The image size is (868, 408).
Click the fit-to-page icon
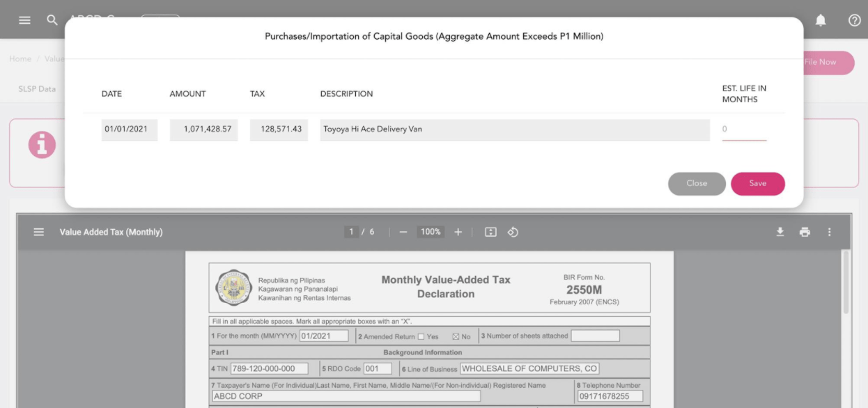(x=490, y=232)
